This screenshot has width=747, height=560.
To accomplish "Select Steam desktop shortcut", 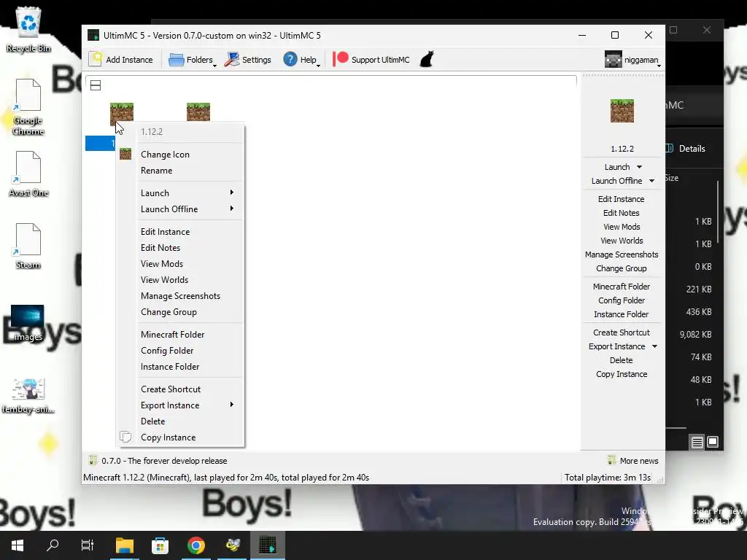I will 28,246.
